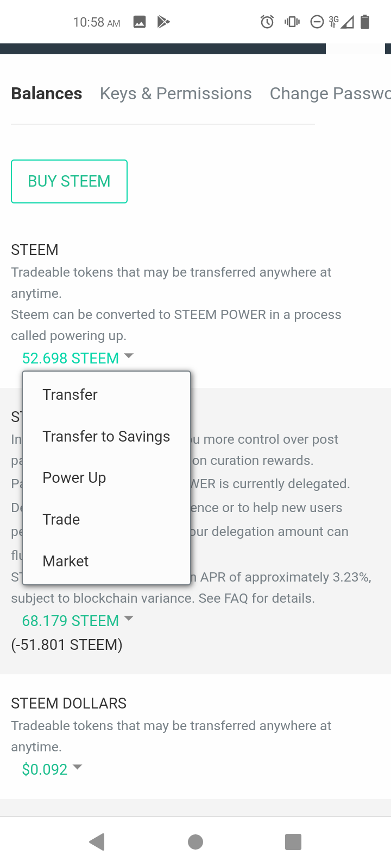The image size is (391, 868).
Task: Select Power Up menu entry
Action: click(x=74, y=478)
